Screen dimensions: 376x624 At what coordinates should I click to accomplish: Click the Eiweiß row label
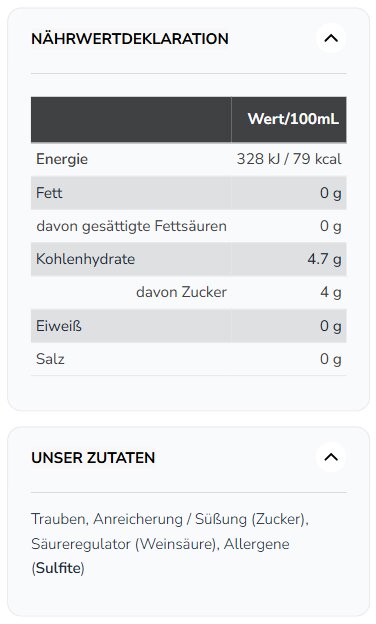coord(59,326)
